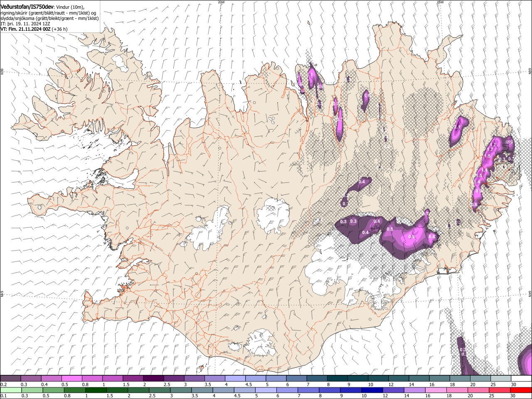Click the 15W longitude label

[x=440, y=2]
